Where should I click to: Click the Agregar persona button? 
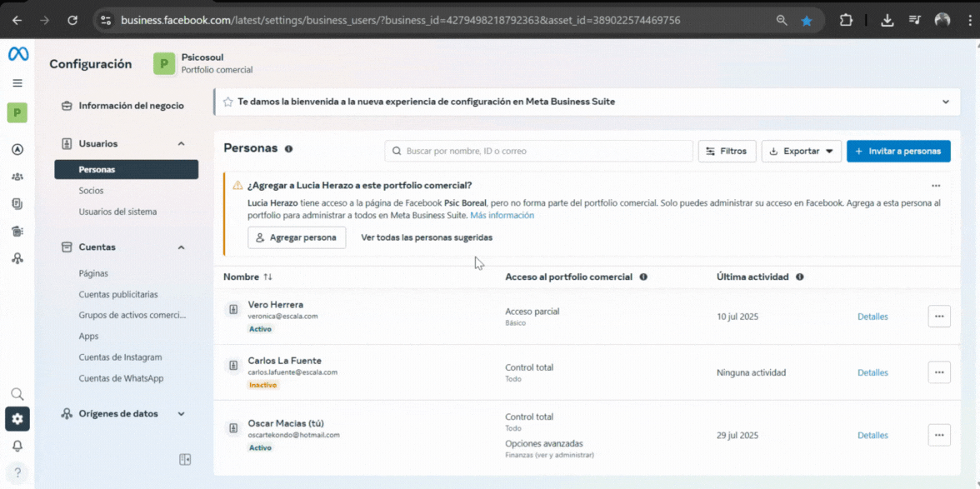tap(297, 237)
